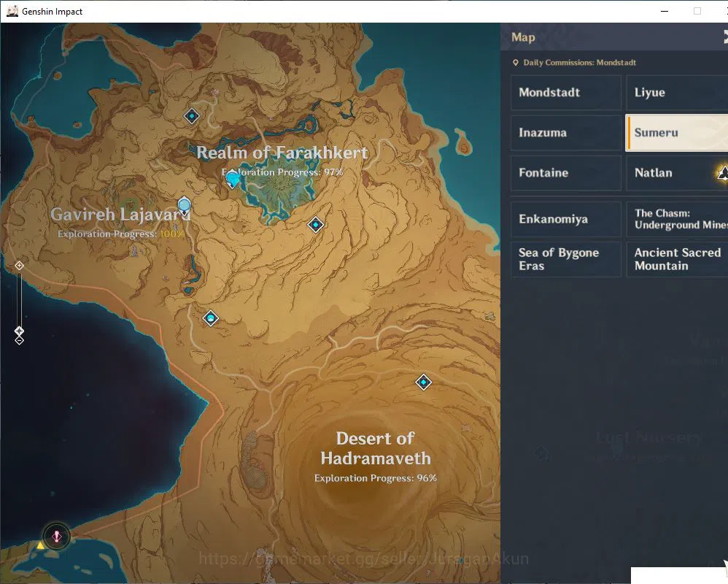Screen dimensions: 728x584
Task: Zoom out with the minus button
Action: pos(19,341)
